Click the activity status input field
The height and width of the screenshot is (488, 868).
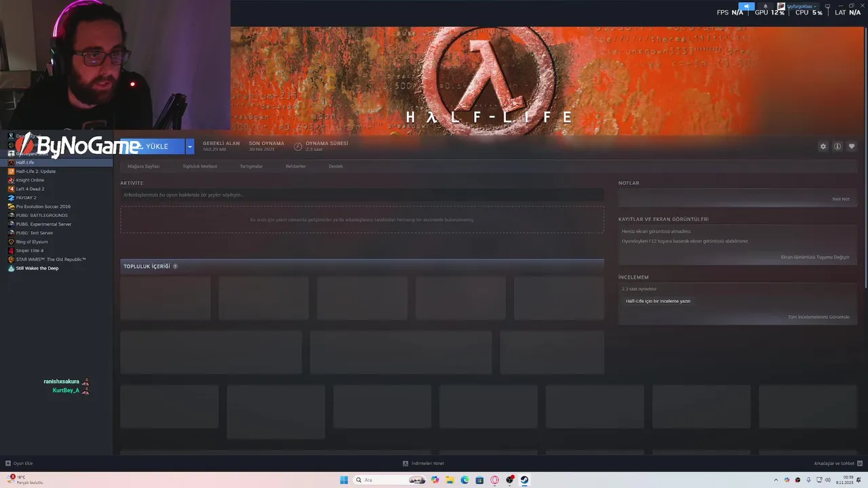(x=361, y=195)
